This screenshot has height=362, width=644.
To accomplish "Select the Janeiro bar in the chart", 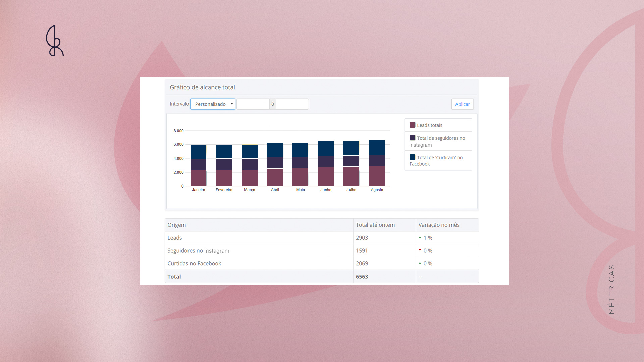I will pyautogui.click(x=198, y=166).
